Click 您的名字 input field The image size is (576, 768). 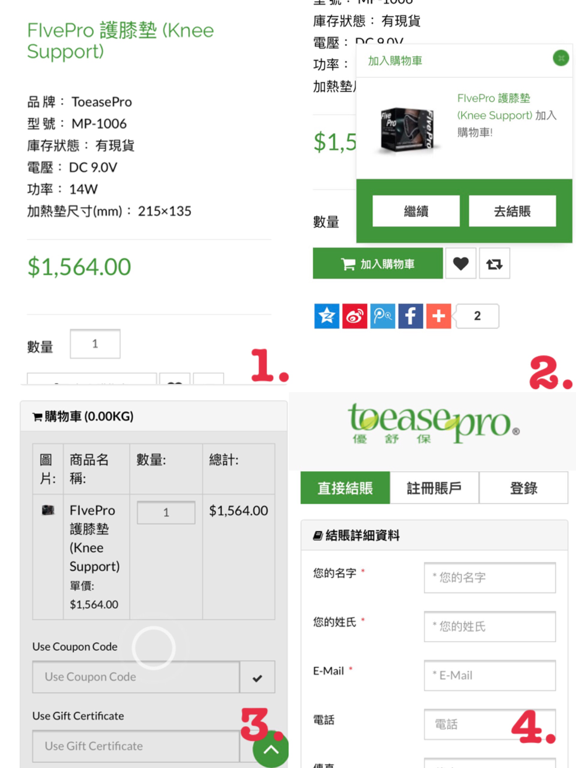tap(490, 577)
